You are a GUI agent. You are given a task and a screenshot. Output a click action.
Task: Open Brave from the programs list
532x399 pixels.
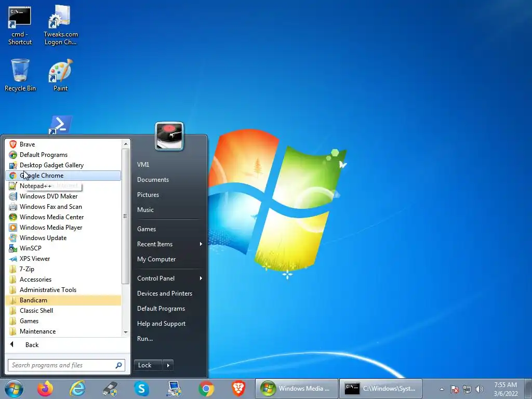pyautogui.click(x=63, y=144)
